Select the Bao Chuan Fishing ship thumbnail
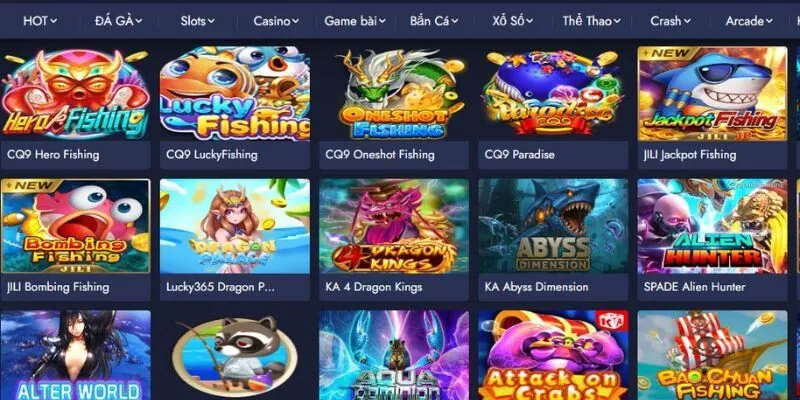Viewport: 800px width, 400px height. pyautogui.click(x=712, y=355)
